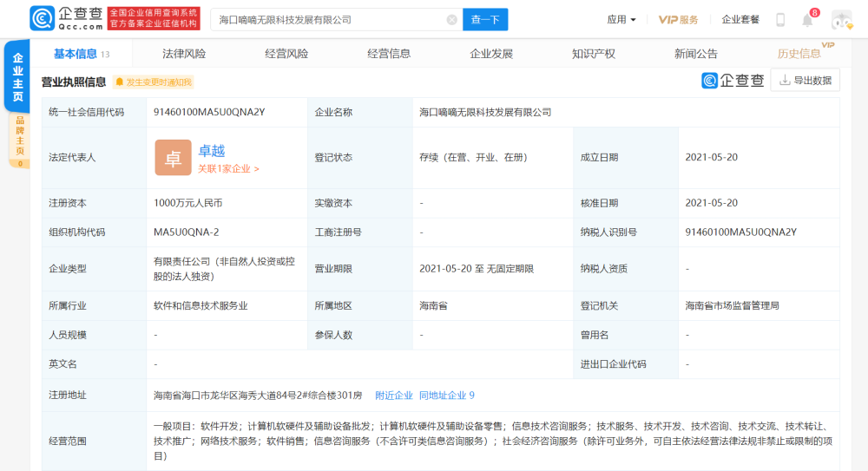Screen dimensions: 868x471
Task: Click 成立日期 value 2021-05-20
Action: pyautogui.click(x=712, y=157)
